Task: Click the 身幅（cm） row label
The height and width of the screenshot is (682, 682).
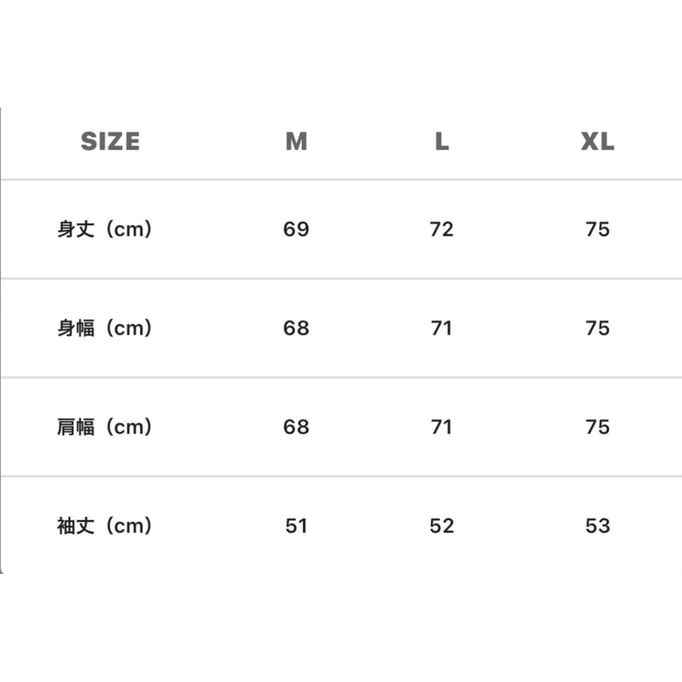Action: (x=104, y=328)
